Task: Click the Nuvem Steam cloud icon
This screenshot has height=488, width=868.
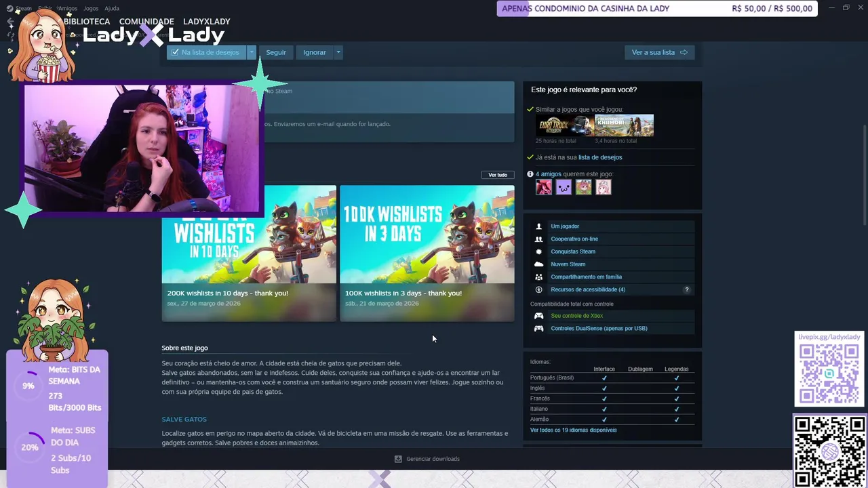Action: click(539, 264)
